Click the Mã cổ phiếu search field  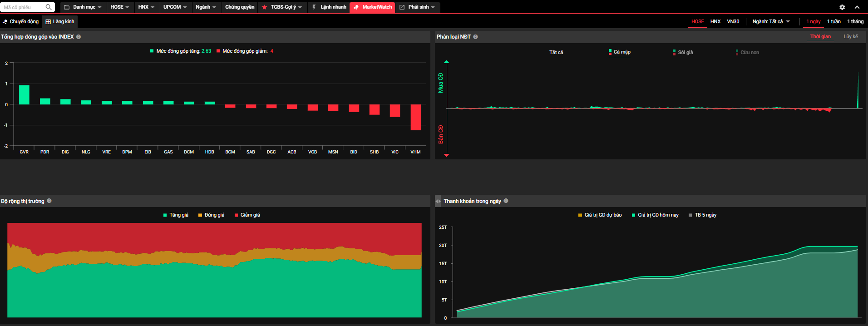coord(23,7)
